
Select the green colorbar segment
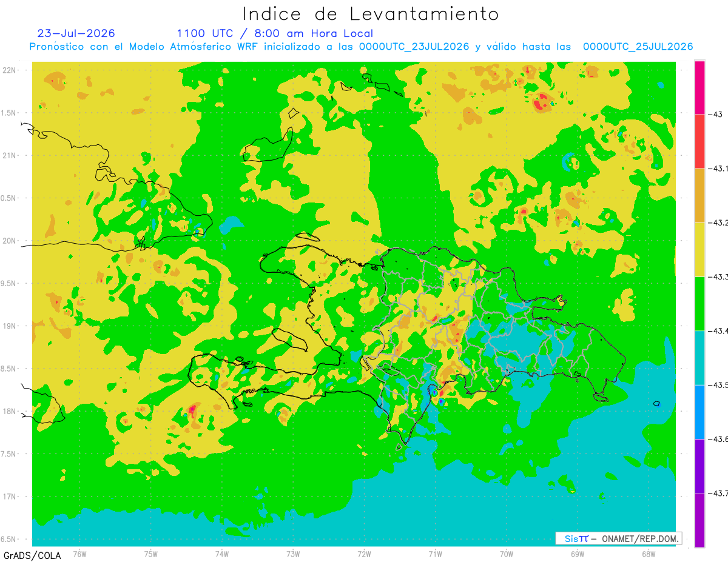[x=699, y=303]
